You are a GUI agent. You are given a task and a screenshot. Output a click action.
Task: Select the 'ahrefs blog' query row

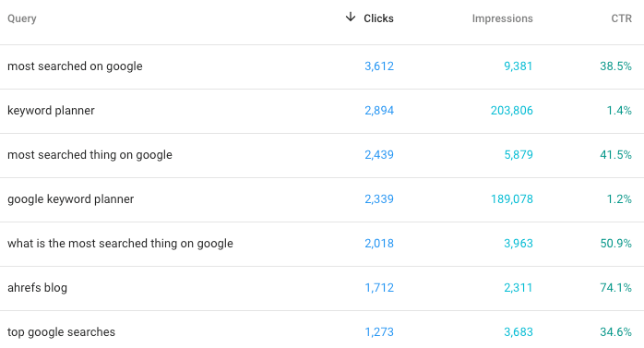click(x=322, y=288)
